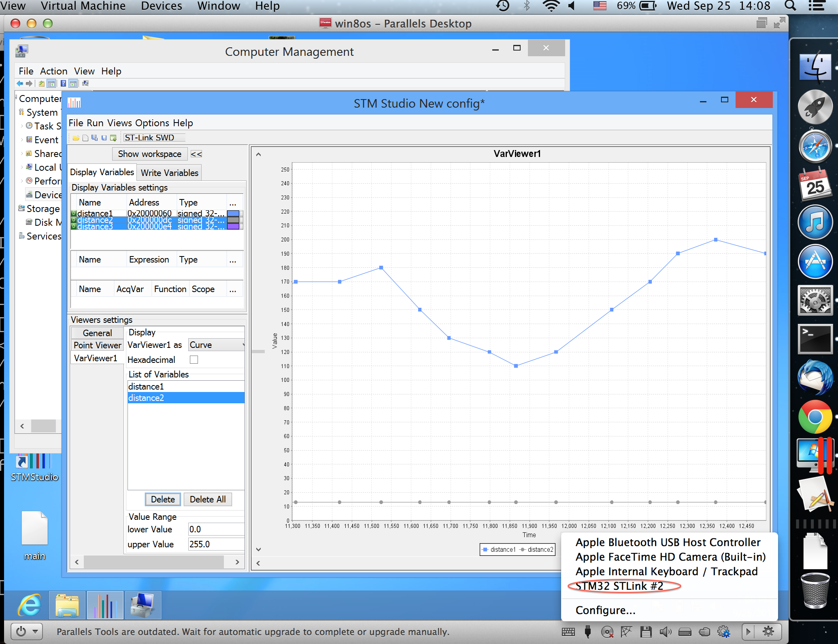The height and width of the screenshot is (644, 838).
Task: Click the save-all double floppy icon in STM Studio
Action: (x=95, y=138)
